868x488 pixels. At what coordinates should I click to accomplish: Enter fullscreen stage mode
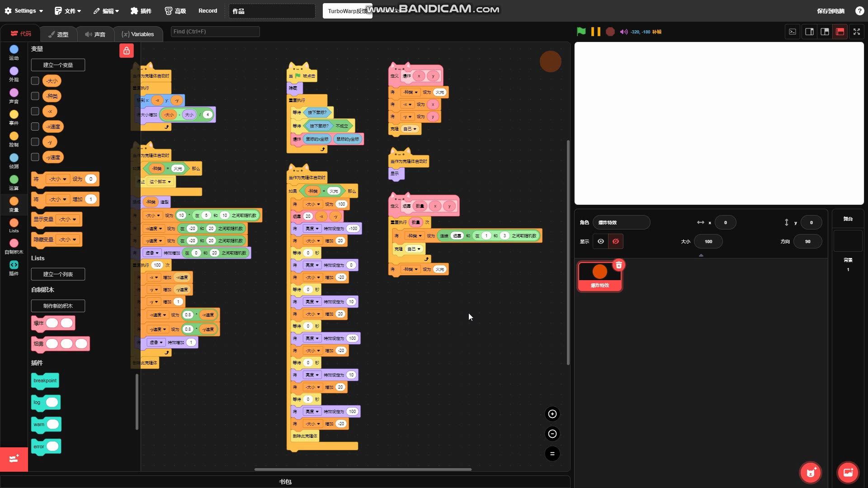pos(856,32)
